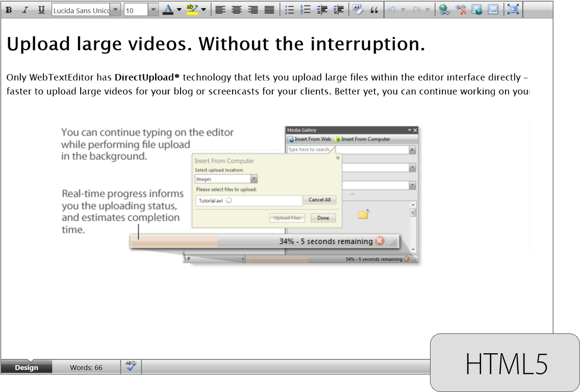Click the remove formatting eraser icon
The height and width of the screenshot is (392, 580).
coord(358,10)
